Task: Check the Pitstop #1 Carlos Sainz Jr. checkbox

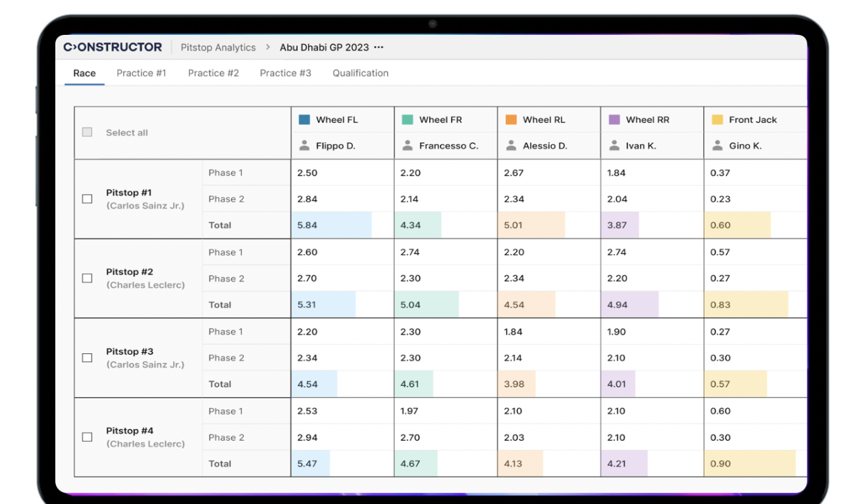Action: (86, 199)
